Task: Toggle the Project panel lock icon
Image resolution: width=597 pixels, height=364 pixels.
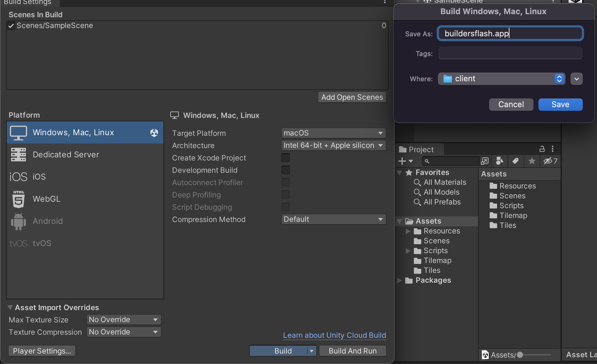Action: coord(542,149)
